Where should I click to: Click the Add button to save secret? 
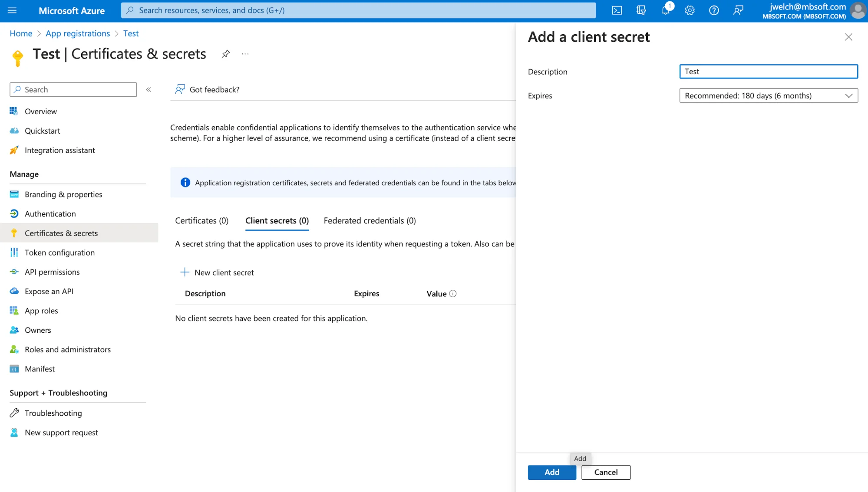coord(551,472)
